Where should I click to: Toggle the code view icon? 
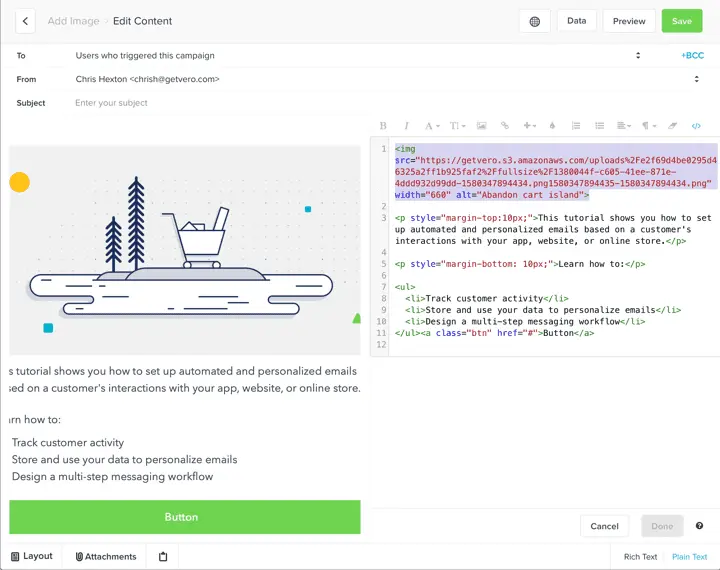coord(697,126)
